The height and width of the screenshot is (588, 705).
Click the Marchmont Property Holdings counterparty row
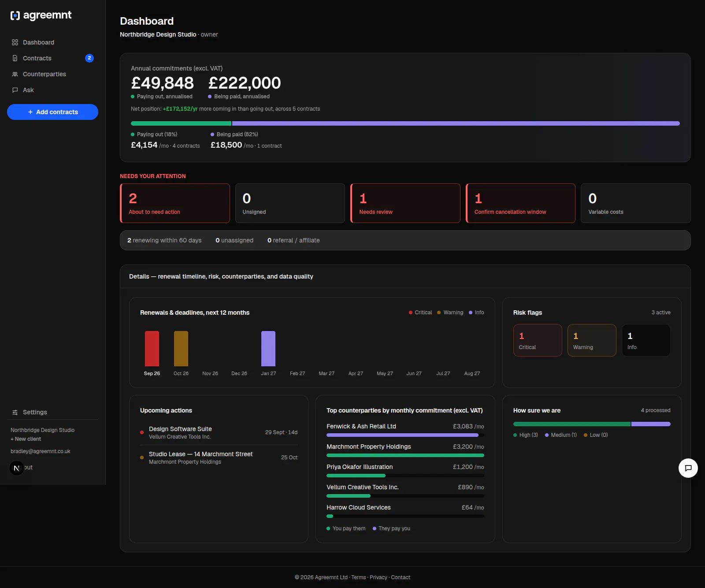[405, 450]
